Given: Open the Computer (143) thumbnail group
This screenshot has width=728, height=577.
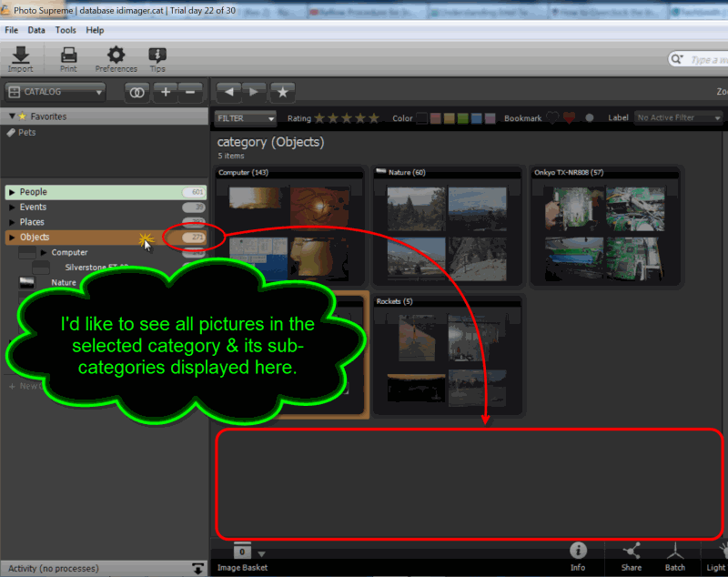Looking at the screenshot, I should pos(290,226).
